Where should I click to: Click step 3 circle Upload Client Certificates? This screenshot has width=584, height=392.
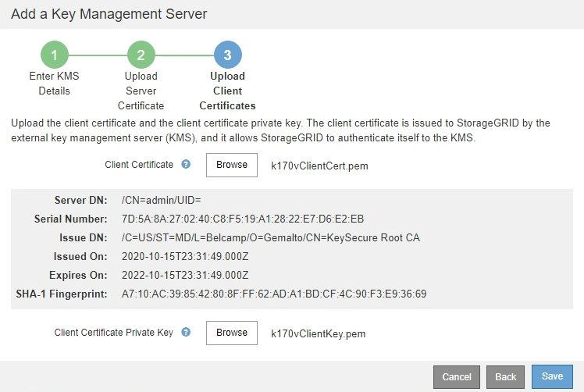[x=227, y=55]
